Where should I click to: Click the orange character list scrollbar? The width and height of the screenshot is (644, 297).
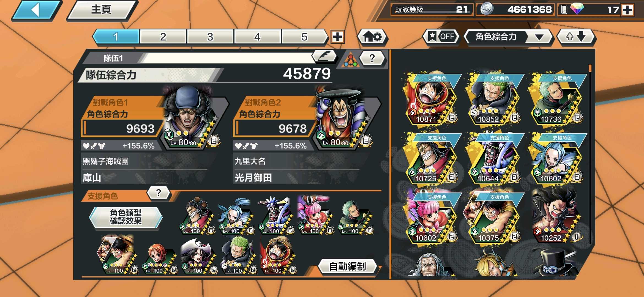pos(590,69)
